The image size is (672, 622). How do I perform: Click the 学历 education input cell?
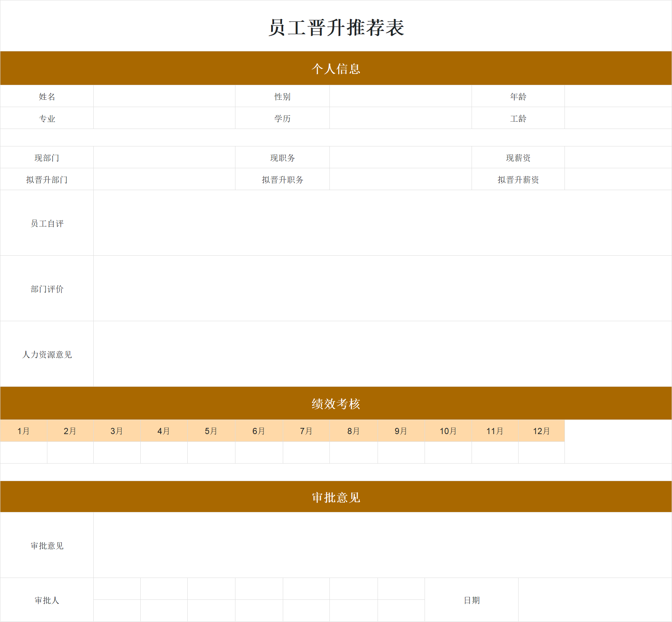400,118
